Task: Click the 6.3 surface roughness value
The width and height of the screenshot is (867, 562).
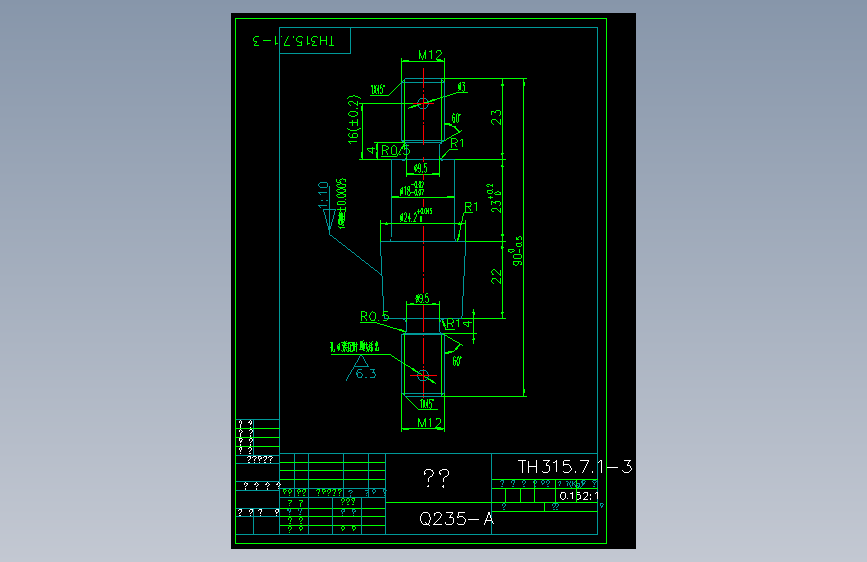Action: point(365,374)
